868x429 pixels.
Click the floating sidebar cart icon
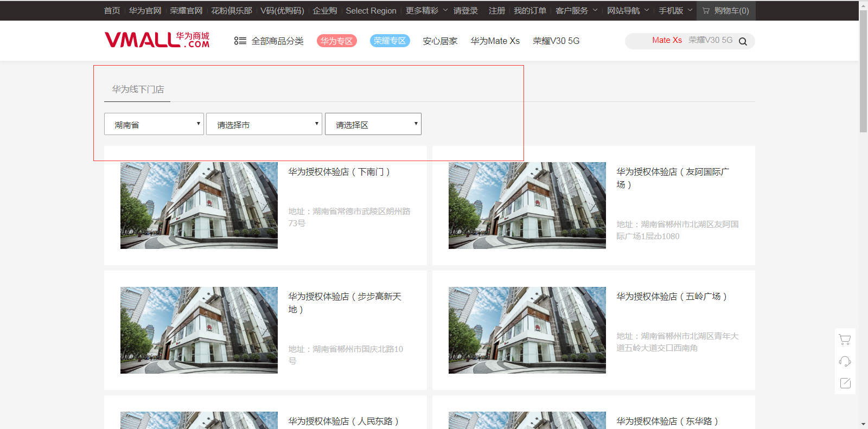[x=845, y=340]
